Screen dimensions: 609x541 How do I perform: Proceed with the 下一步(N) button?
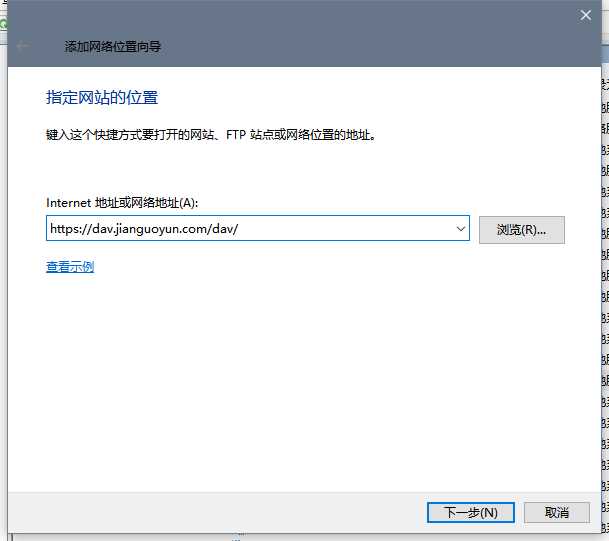[x=471, y=513]
